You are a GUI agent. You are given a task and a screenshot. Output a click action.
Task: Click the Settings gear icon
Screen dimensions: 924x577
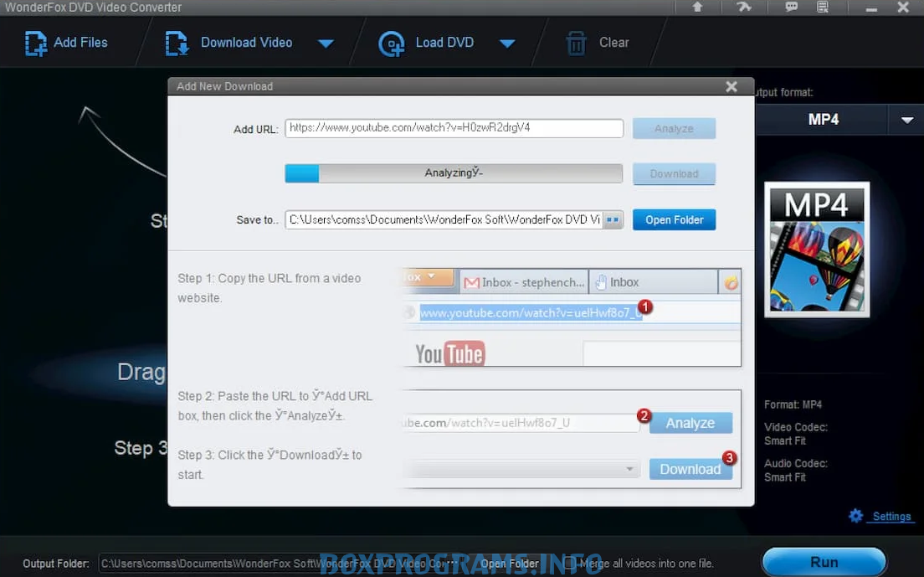click(855, 517)
